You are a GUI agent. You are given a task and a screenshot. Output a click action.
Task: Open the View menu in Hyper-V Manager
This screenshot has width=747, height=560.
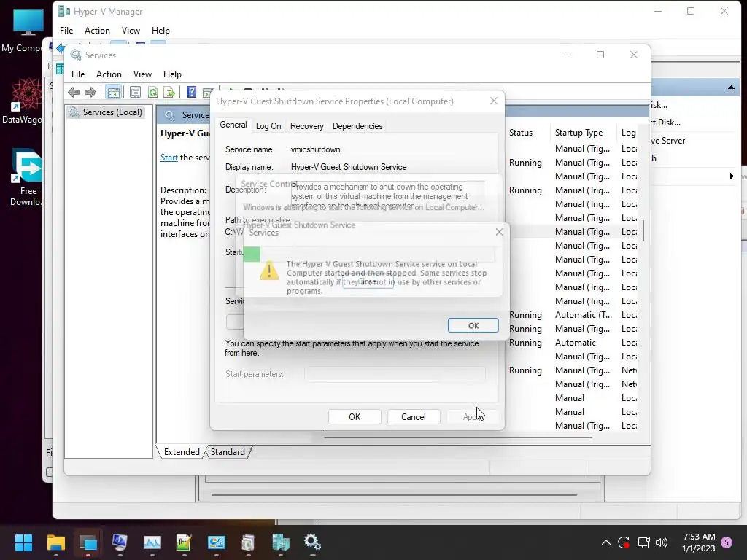click(x=131, y=31)
